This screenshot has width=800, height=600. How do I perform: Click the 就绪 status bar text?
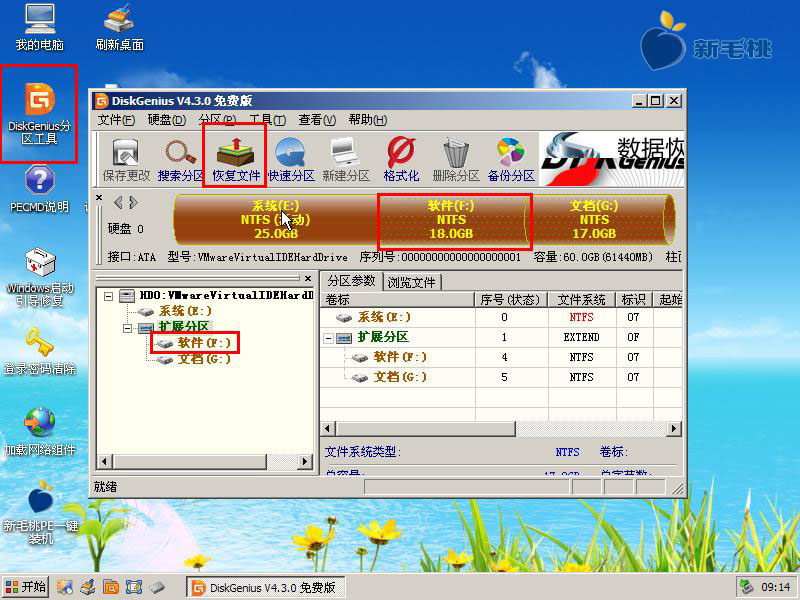[x=105, y=487]
